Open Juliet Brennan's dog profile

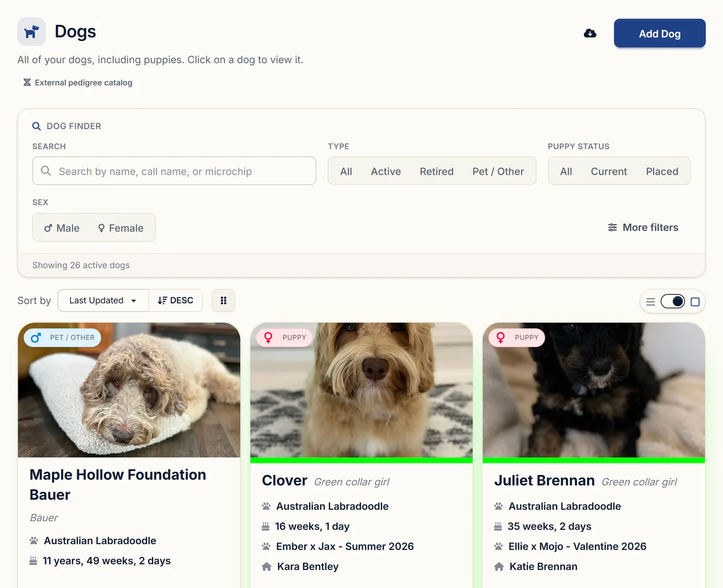point(545,481)
